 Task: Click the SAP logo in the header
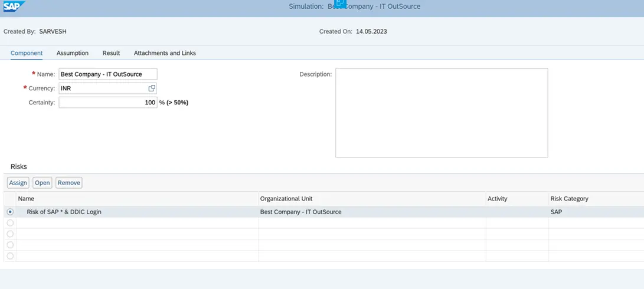click(12, 7)
